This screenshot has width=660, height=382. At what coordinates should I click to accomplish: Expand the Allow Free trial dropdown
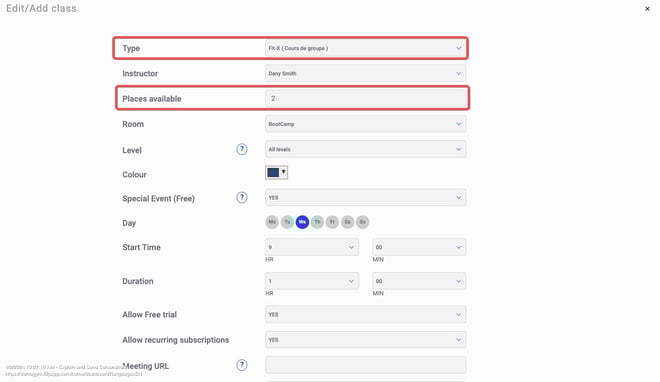click(365, 315)
